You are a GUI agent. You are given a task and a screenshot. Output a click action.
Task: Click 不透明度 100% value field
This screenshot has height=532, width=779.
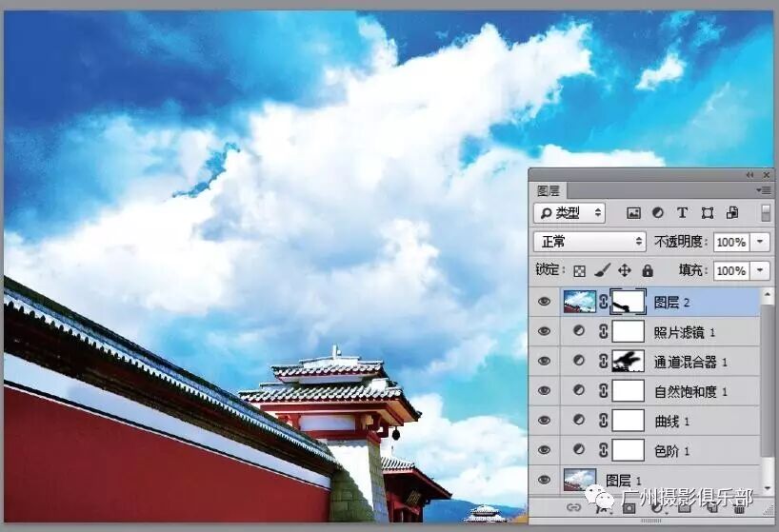[731, 242]
